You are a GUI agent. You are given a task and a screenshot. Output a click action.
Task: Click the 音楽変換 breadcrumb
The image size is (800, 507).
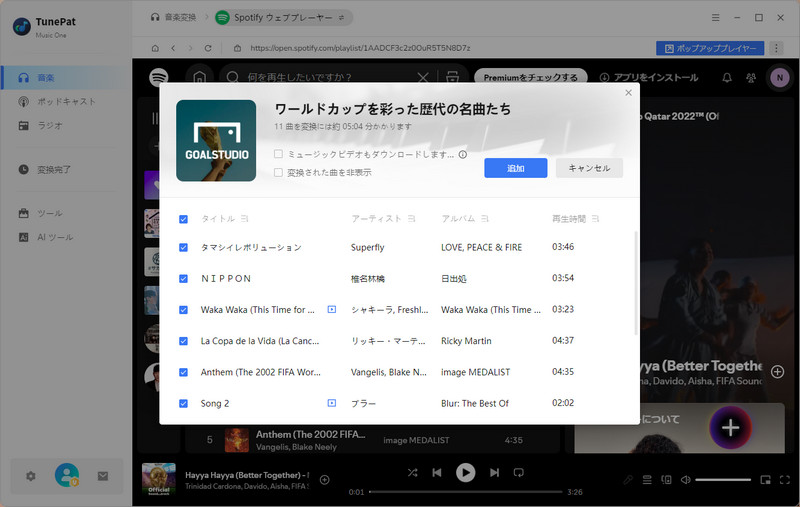click(x=173, y=17)
